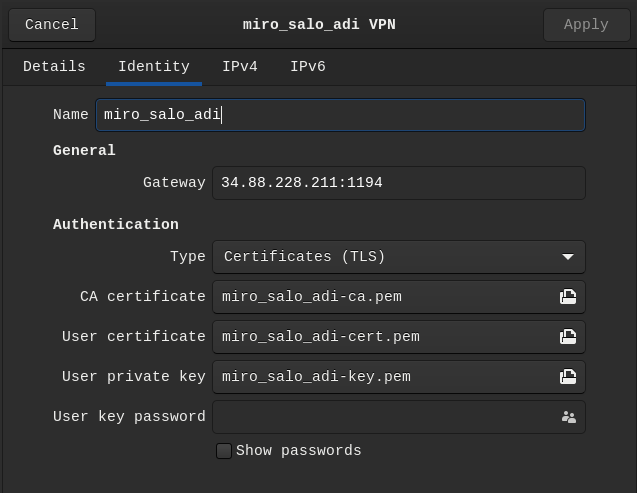Click the miro_salo_adi-cert.pem file name
Image resolution: width=637 pixels, height=493 pixels.
click(x=321, y=337)
